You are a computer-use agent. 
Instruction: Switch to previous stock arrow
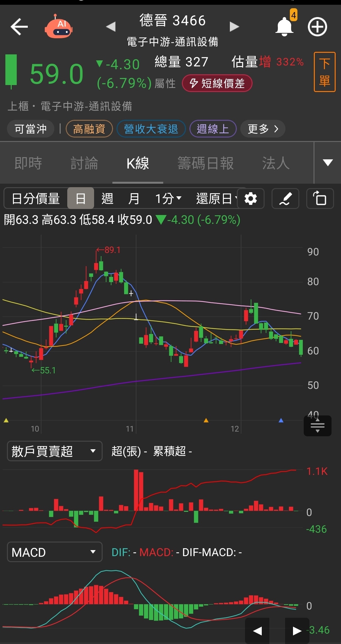tap(111, 27)
